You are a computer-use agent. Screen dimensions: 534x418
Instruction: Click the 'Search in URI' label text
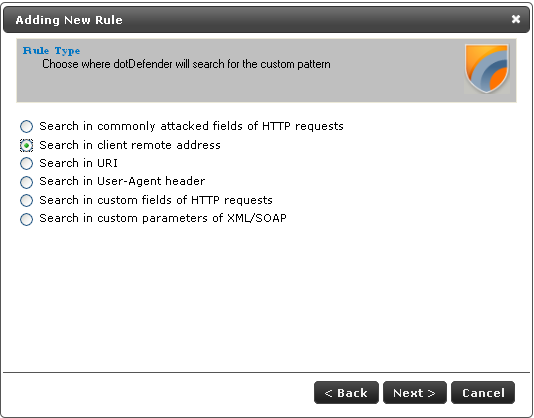(x=78, y=163)
